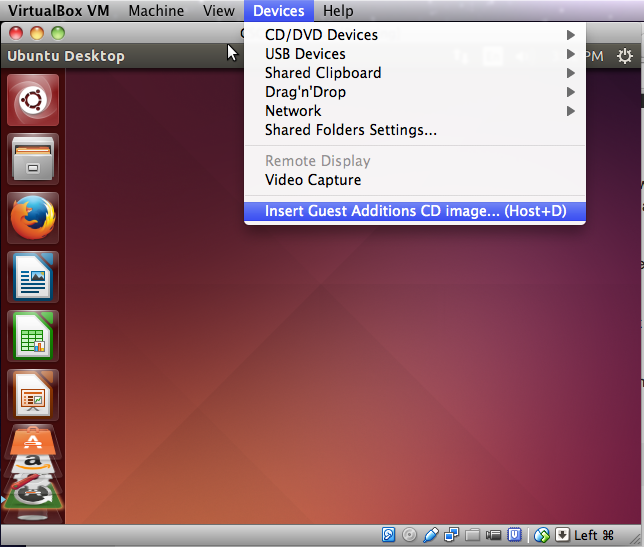Launch LibreOffice Impress presentation
Screen dimensions: 644x547
(33, 395)
